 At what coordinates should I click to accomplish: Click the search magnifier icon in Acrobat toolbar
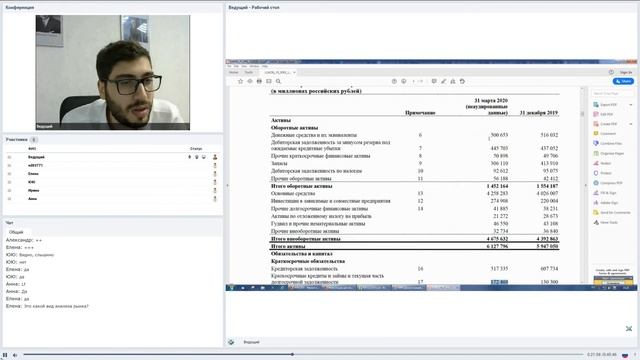point(278,81)
